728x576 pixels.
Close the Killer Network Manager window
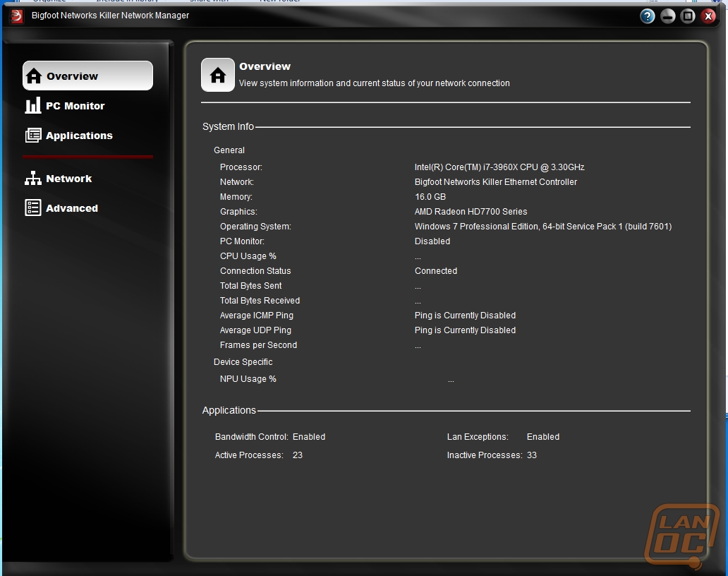tap(708, 16)
